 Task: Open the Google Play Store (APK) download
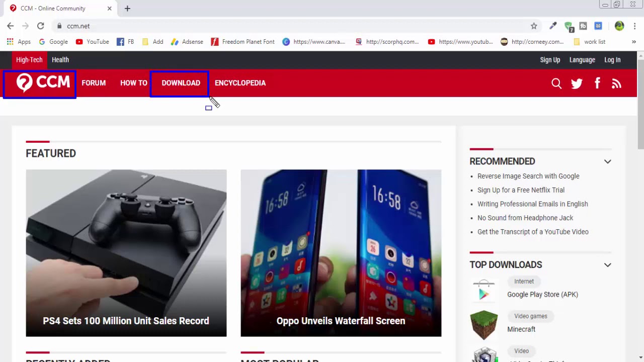click(x=542, y=295)
